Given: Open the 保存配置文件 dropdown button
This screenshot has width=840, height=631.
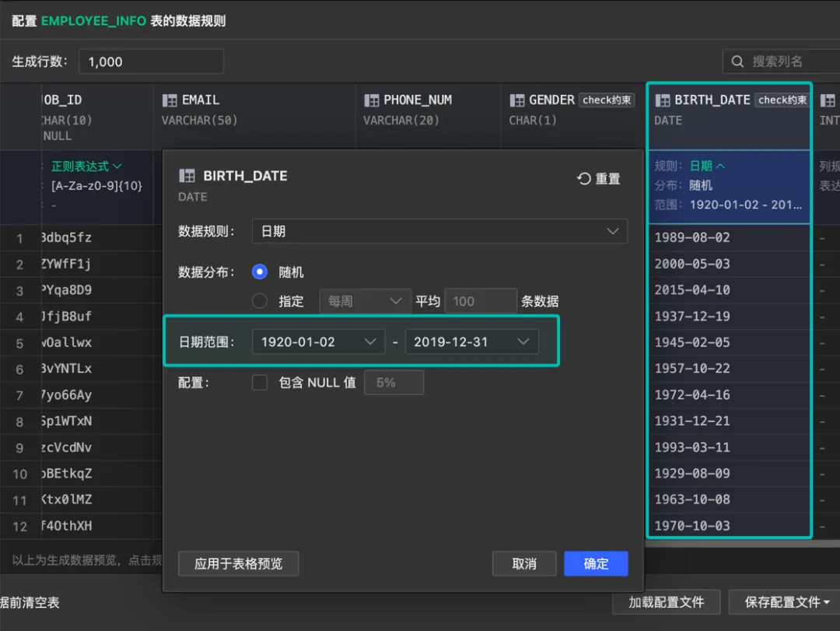Looking at the screenshot, I should point(786,602).
